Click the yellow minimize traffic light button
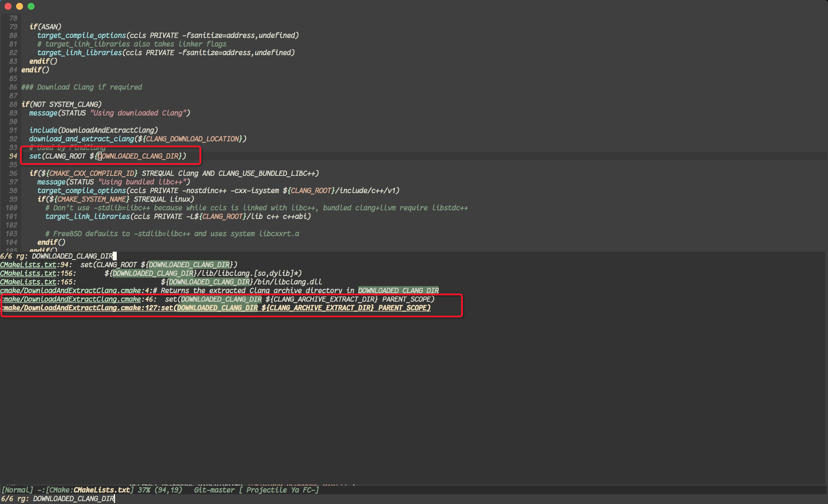The height and width of the screenshot is (504, 828). point(19,6)
